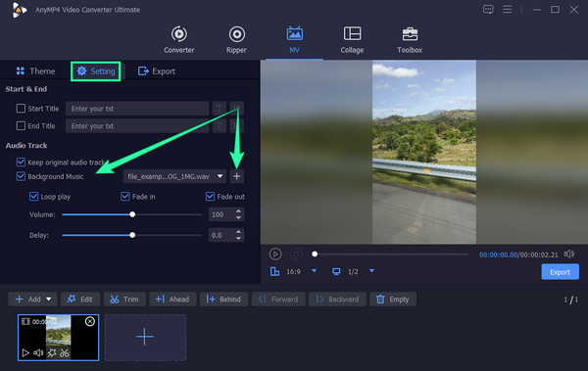Stop the preview playback

[296, 255]
